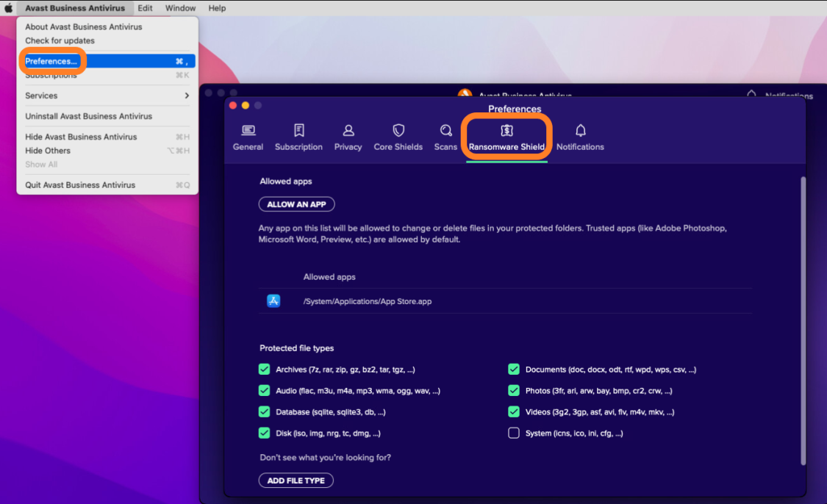Click the App Store app icon in the list
827x504 pixels.
273,301
